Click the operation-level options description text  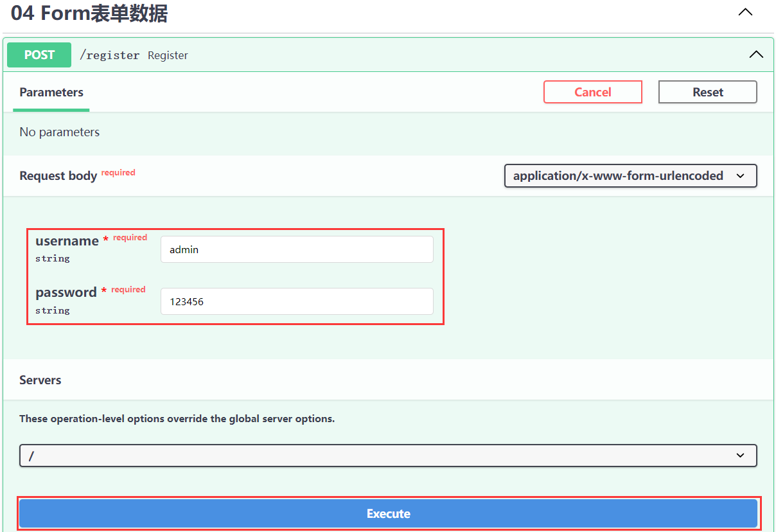[x=177, y=418]
